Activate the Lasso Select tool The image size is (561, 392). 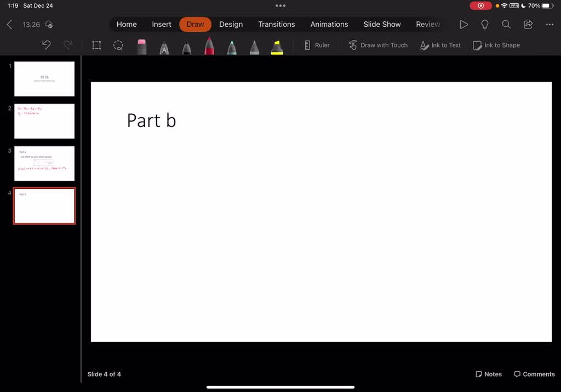coord(118,45)
